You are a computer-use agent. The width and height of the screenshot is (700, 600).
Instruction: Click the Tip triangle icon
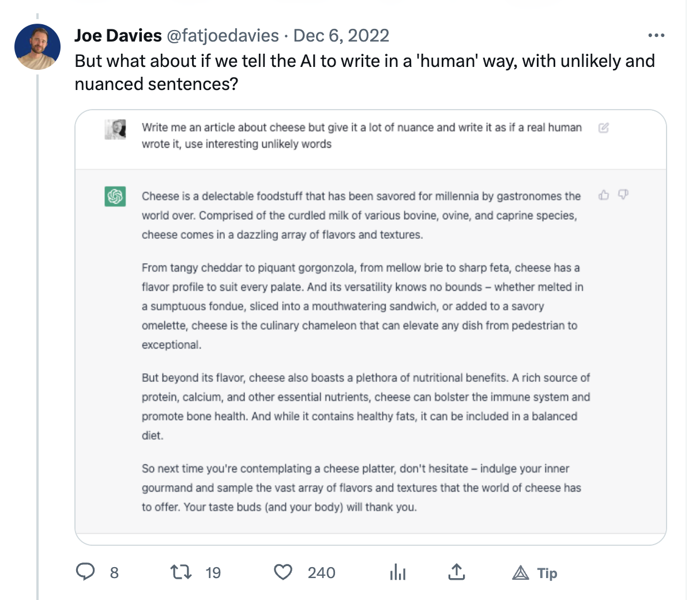521,572
